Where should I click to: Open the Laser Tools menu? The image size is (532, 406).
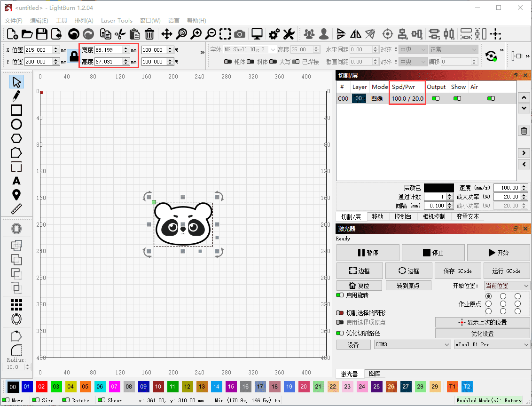(x=117, y=20)
